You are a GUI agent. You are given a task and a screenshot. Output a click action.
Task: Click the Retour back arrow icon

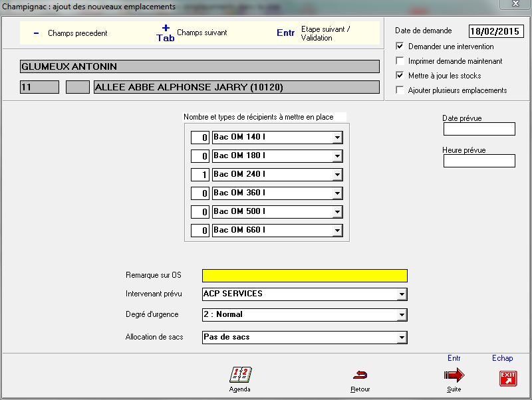[x=360, y=375]
